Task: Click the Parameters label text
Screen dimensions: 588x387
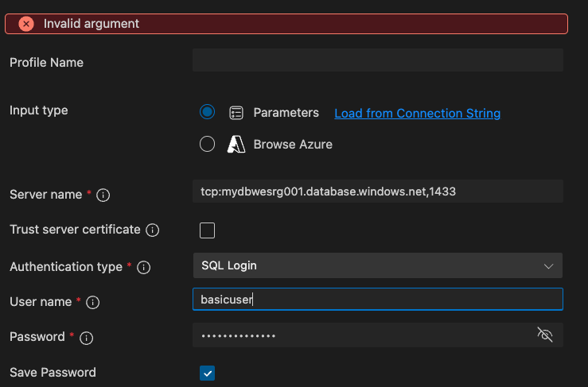Action: point(286,113)
